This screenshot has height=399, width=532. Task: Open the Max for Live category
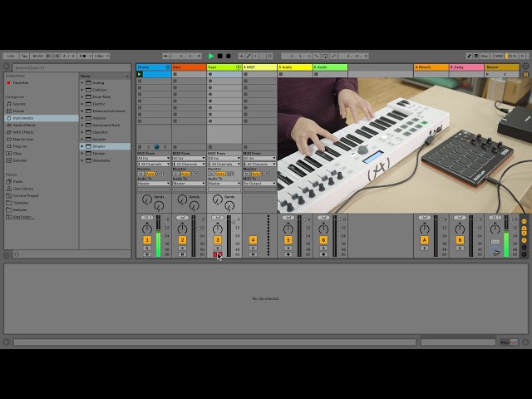pos(23,140)
